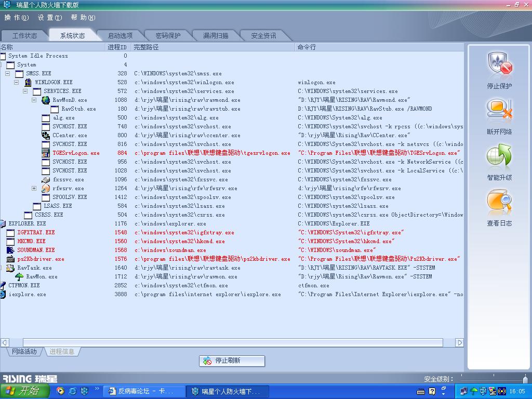Open the View Log (查看日志) icon
Image resolution: width=532 pixels, height=399 pixels.
pyautogui.click(x=499, y=201)
